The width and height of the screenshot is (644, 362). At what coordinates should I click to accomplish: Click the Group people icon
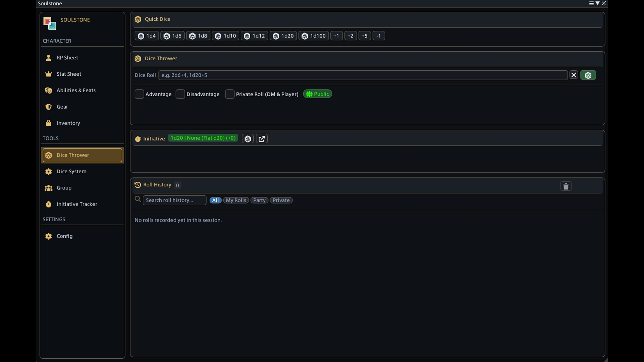point(49,188)
